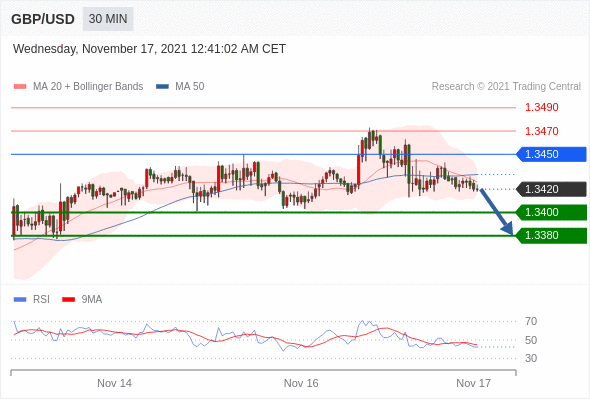The image size is (590, 400).
Task: Click the Nov 14 date axis label
Action: [114, 383]
